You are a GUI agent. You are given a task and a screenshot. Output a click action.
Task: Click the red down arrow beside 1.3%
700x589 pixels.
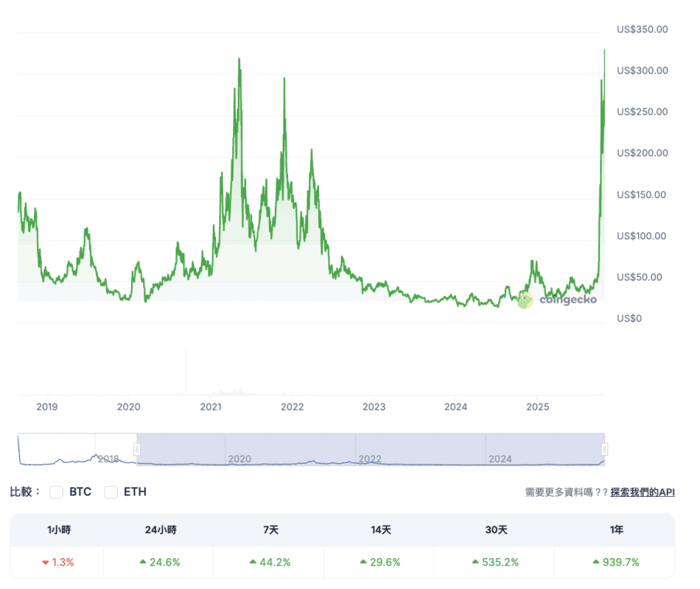tap(45, 562)
